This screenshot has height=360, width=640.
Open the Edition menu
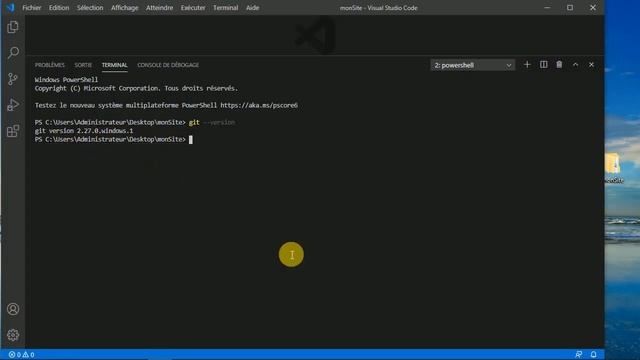59,8
